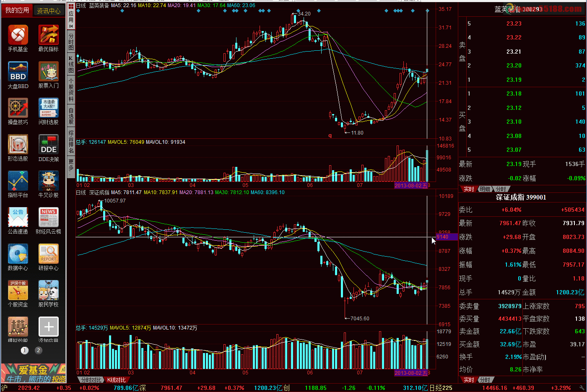
Task: Click the 添加应用 plus icon
Action: tap(49, 327)
